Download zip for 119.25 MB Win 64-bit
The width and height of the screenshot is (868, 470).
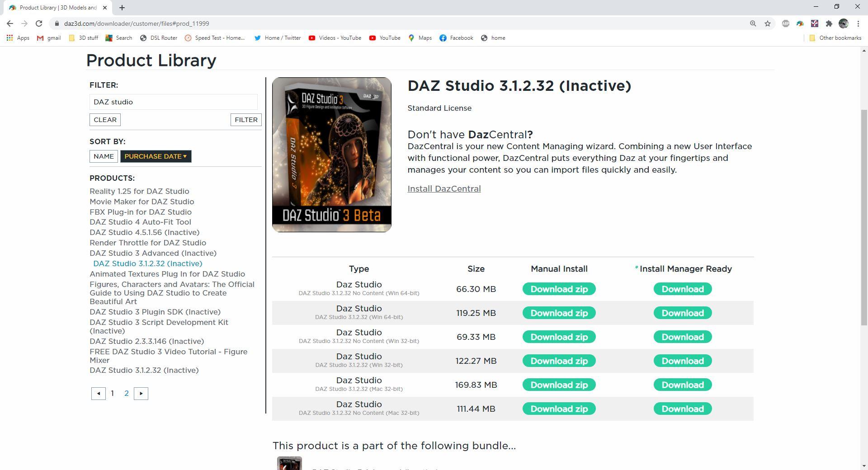(x=559, y=313)
